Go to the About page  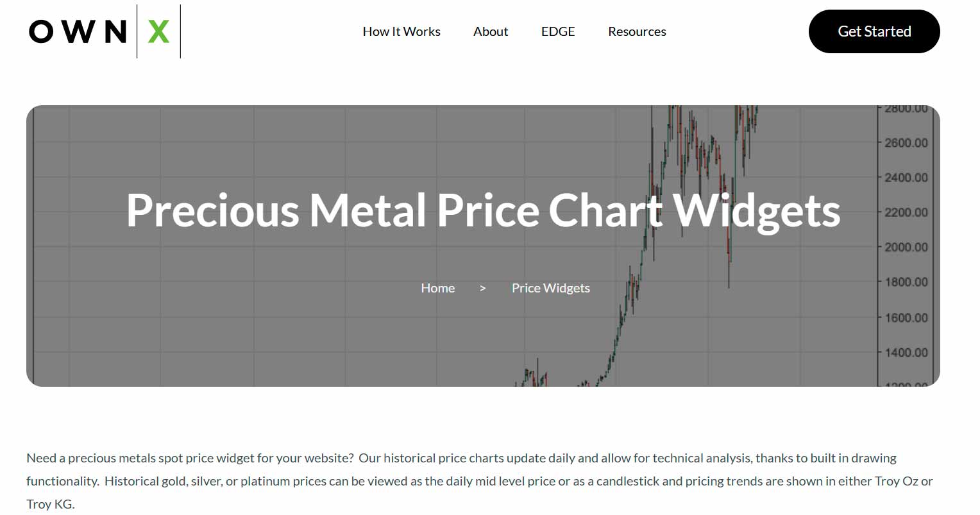[x=491, y=31]
